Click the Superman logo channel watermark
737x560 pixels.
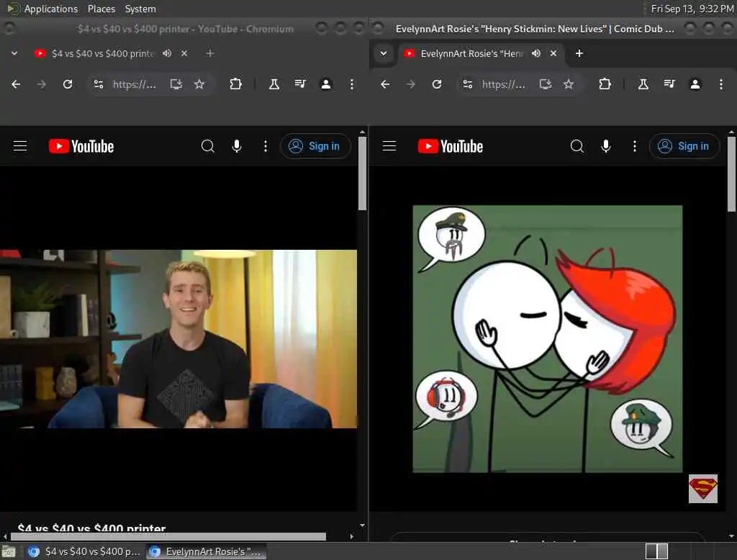coord(703,489)
